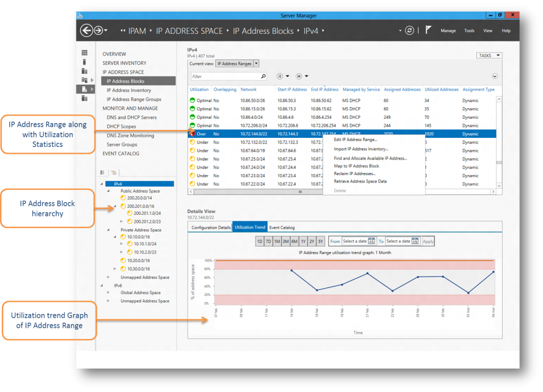Click the pie icon next to 200.20.0.0/14
Screen dimensions: 543x392
click(123, 198)
